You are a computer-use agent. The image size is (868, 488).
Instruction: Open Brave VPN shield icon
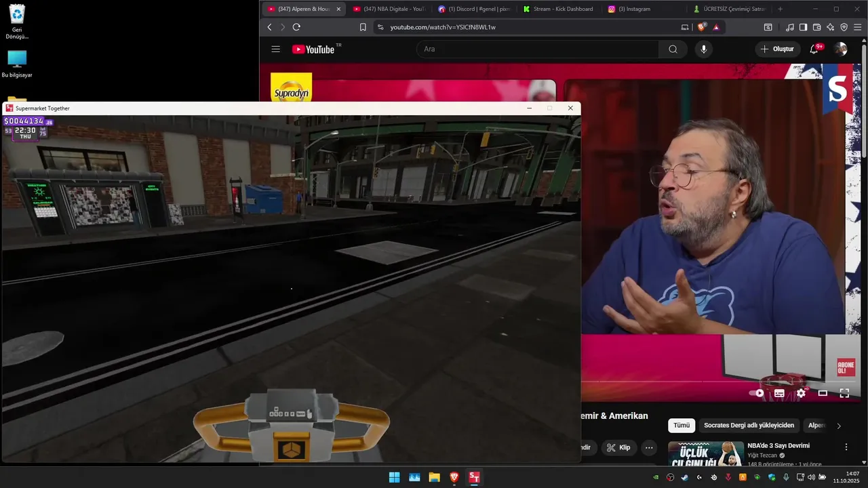[x=844, y=27]
